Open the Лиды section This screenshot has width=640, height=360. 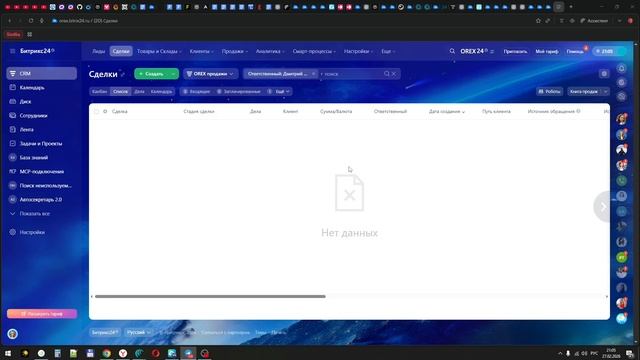pos(98,51)
